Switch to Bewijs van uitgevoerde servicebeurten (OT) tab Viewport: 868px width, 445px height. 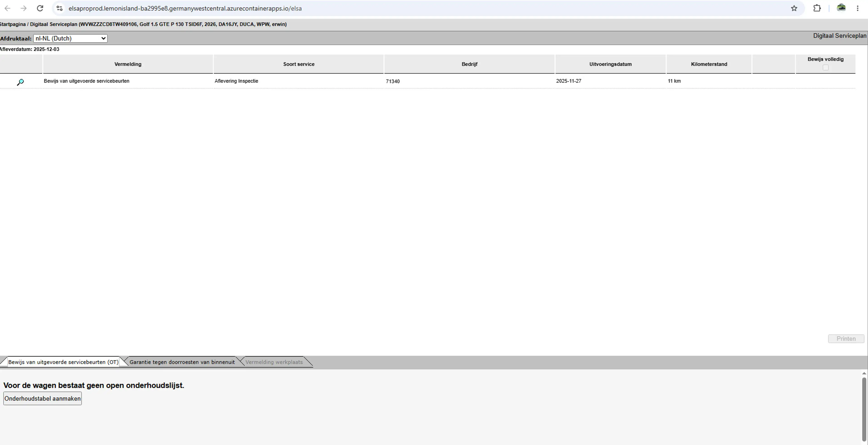tap(63, 362)
